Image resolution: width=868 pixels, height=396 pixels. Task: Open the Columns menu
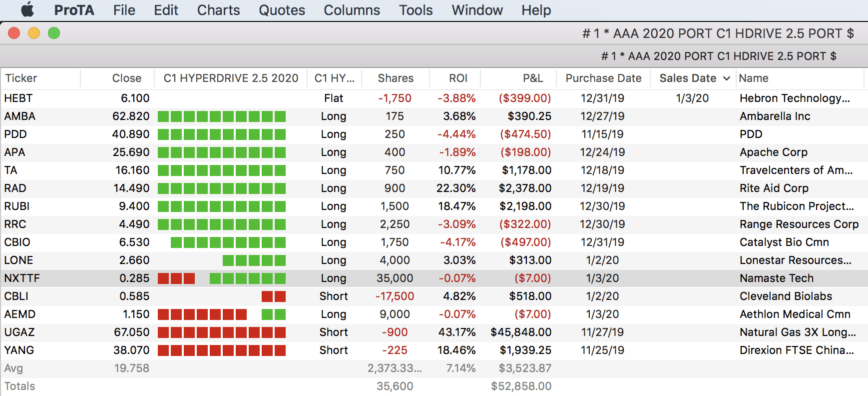click(352, 10)
